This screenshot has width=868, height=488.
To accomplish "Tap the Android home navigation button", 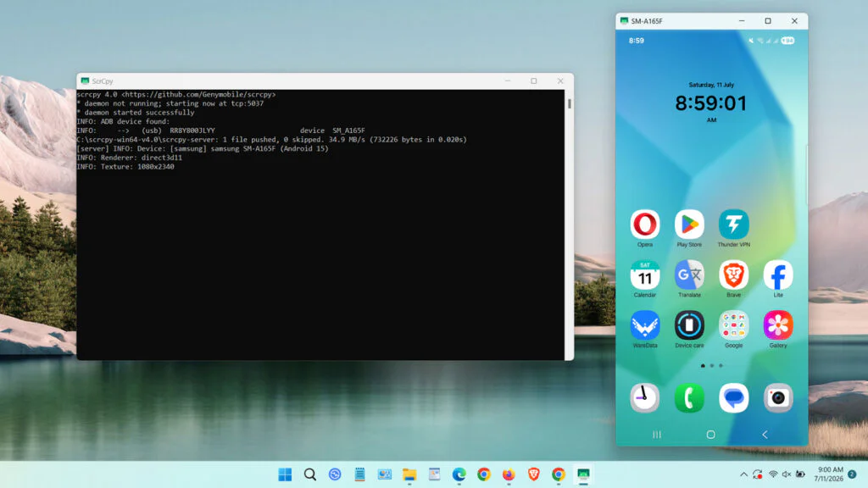I will click(711, 435).
